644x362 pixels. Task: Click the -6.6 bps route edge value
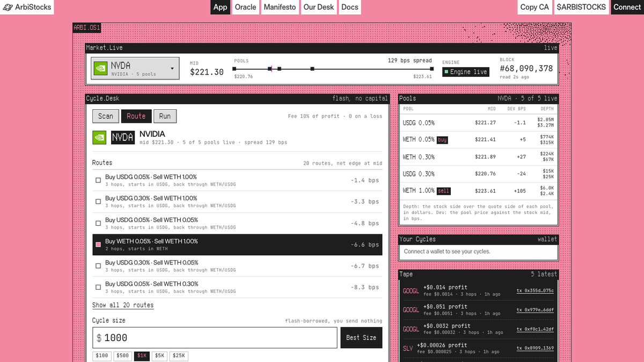(x=365, y=245)
